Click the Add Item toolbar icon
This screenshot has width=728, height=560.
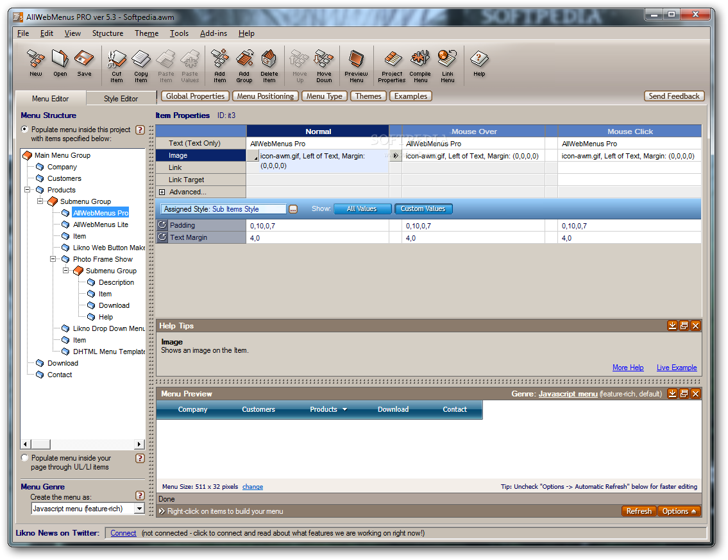219,67
